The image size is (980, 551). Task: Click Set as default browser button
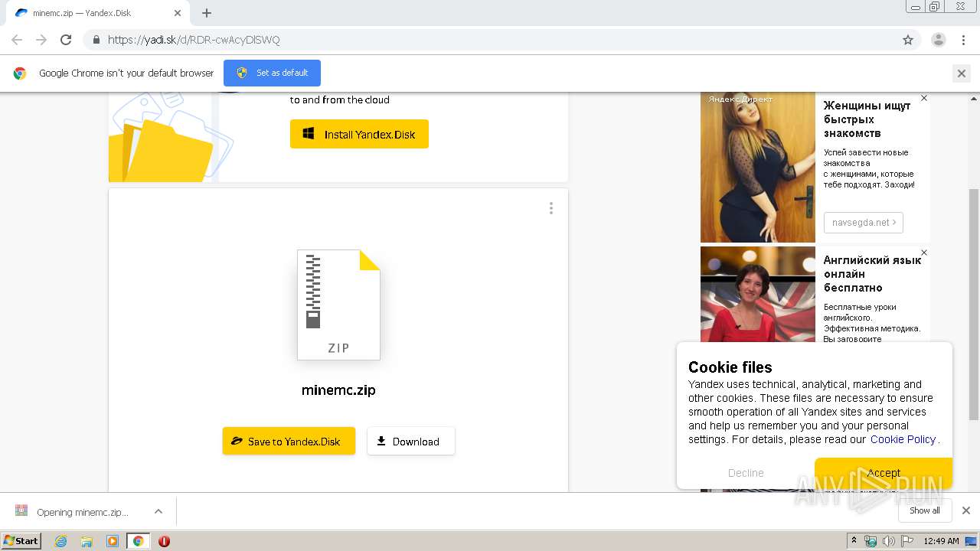(x=272, y=73)
